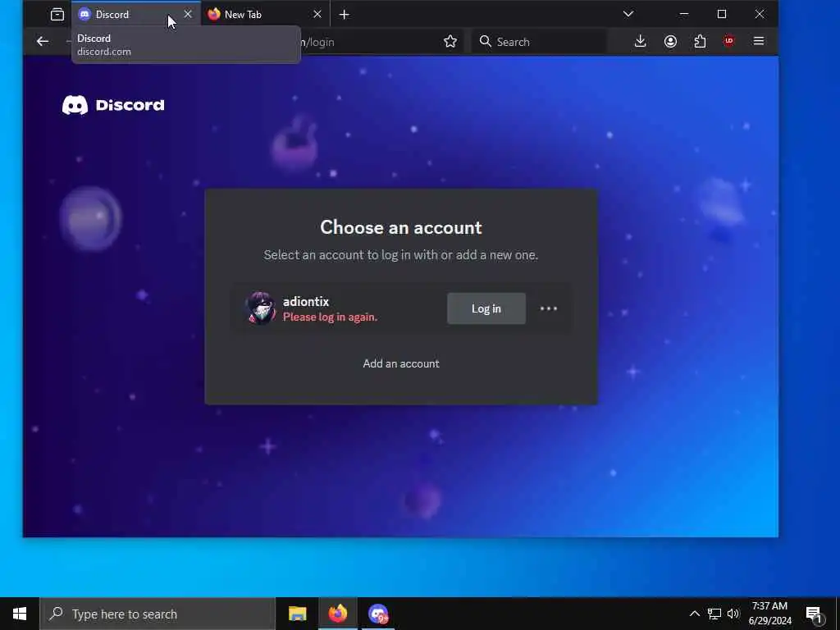Viewport: 840px width, 630px height.
Task: Open File Explorer from the taskbar
Action: click(297, 614)
